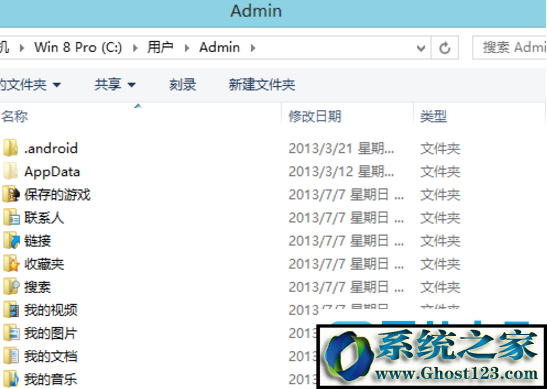The width and height of the screenshot is (547, 389).
Task: Click the 文件夹 type cell of 链接
Action: pos(440,241)
